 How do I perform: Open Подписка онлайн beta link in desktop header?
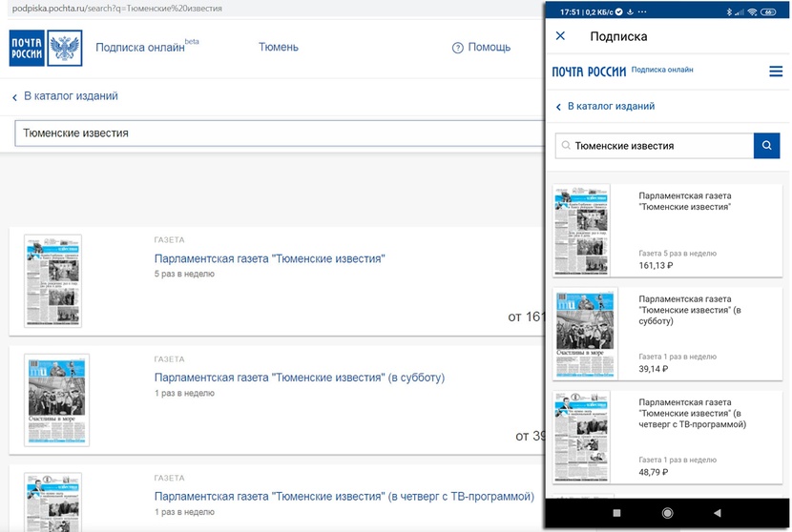point(147,47)
